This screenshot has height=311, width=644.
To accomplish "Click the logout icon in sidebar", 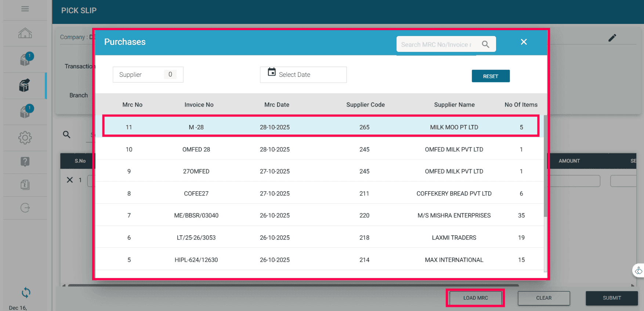I will 25,208.
